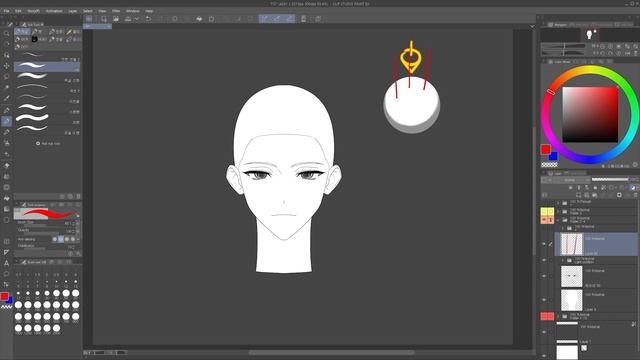Expand the yellow-marked layer folder
The height and width of the screenshot is (360, 640).
558,211
